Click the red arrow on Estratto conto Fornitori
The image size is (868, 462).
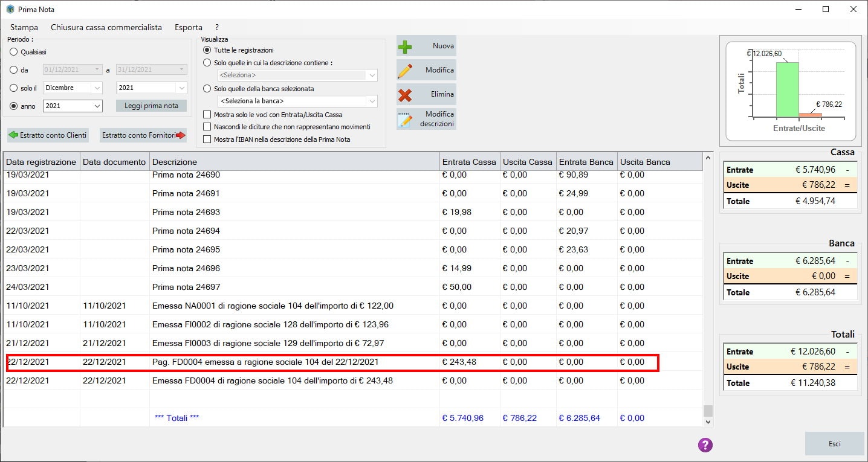tap(180, 135)
